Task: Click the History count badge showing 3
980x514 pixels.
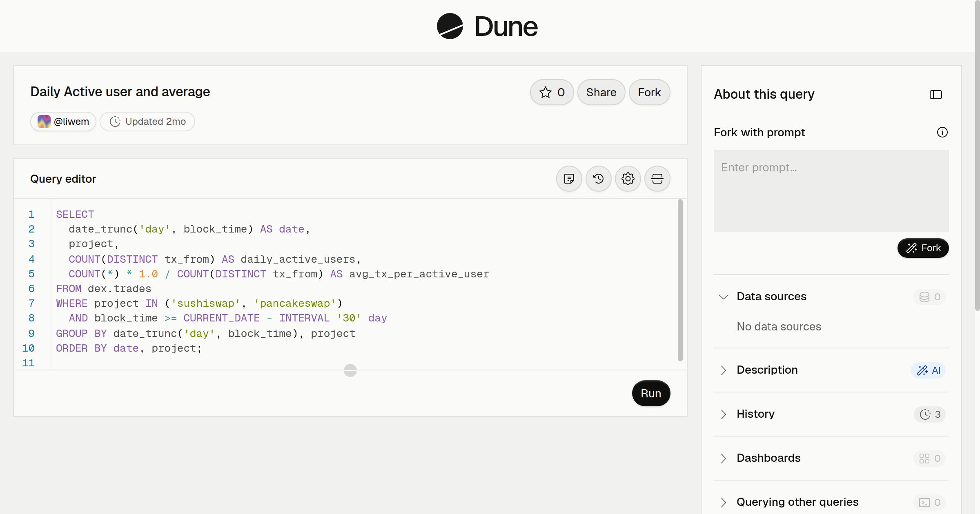Action: 930,414
